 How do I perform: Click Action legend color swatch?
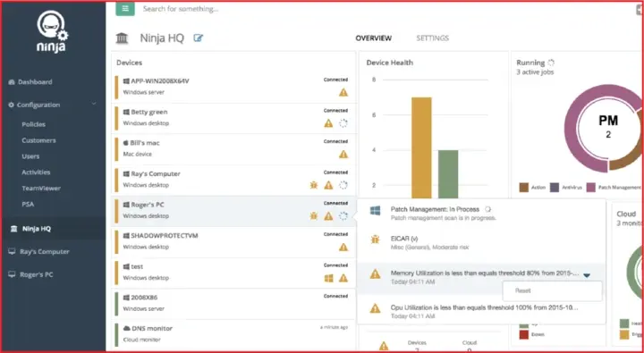[x=523, y=187]
